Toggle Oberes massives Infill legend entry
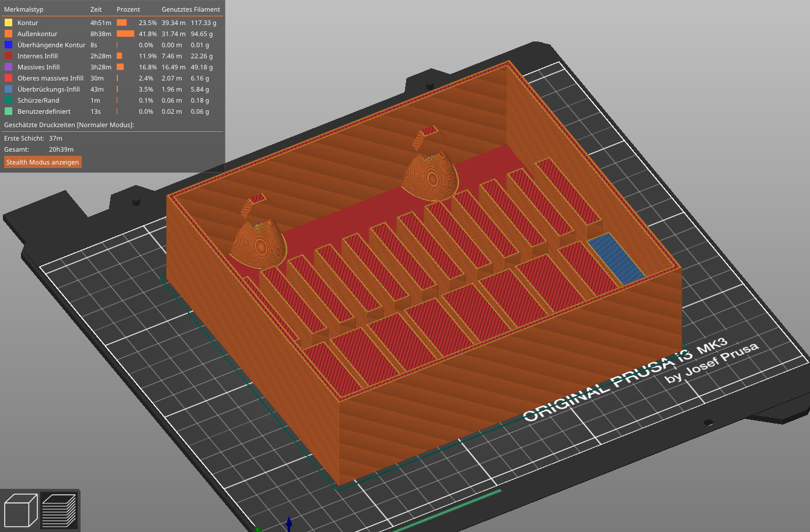The width and height of the screenshot is (810, 532). pos(111,78)
